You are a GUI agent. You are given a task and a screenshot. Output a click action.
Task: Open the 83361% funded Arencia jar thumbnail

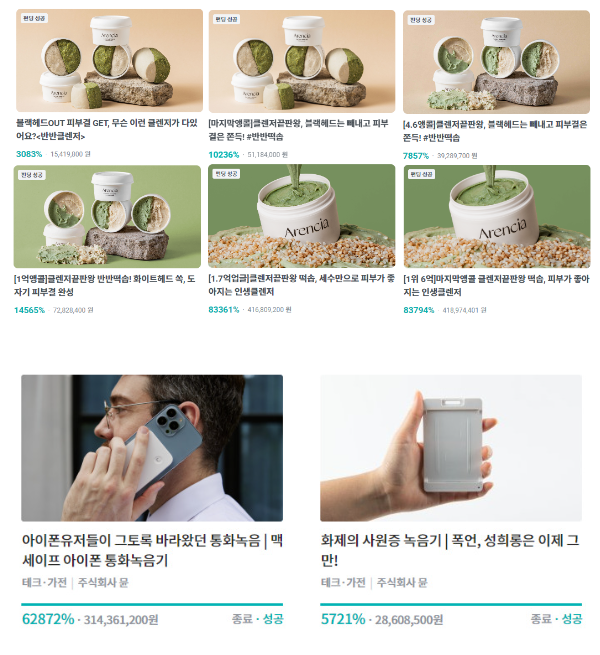pos(302,216)
